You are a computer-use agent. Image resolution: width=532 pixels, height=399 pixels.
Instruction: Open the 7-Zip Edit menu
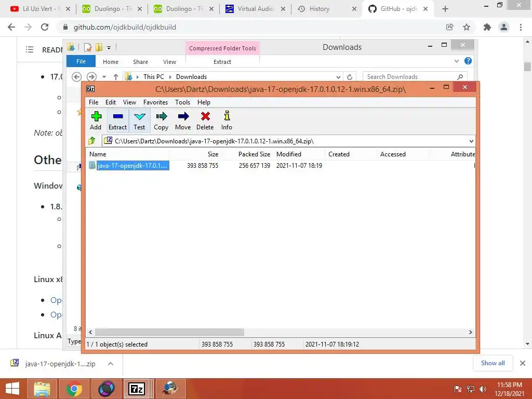pos(111,102)
